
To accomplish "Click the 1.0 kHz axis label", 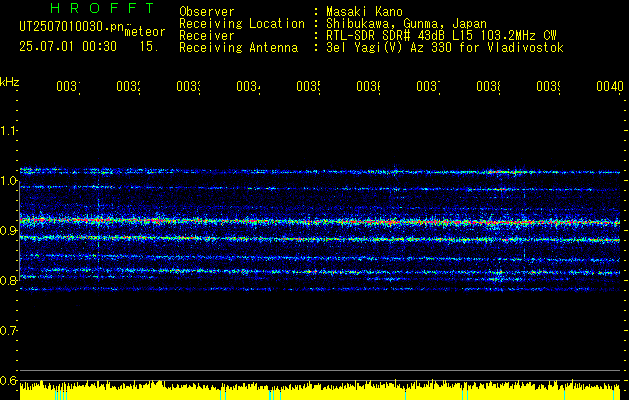I will pos(8,181).
